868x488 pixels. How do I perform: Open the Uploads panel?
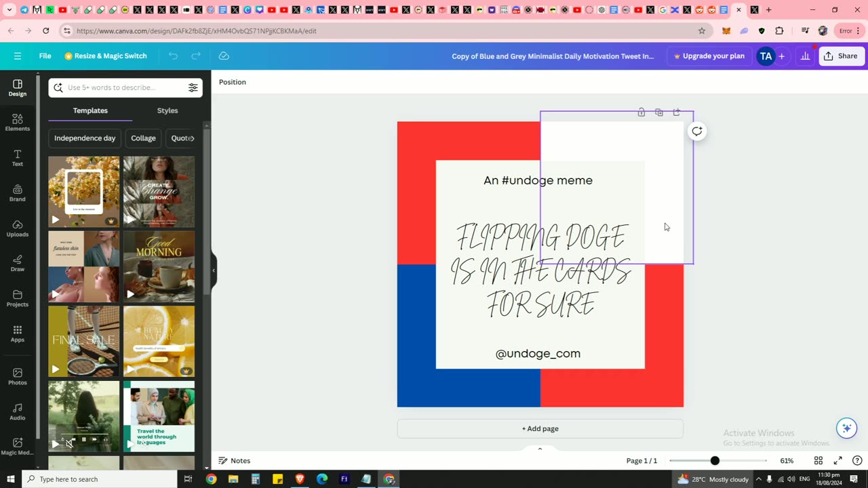point(18,228)
